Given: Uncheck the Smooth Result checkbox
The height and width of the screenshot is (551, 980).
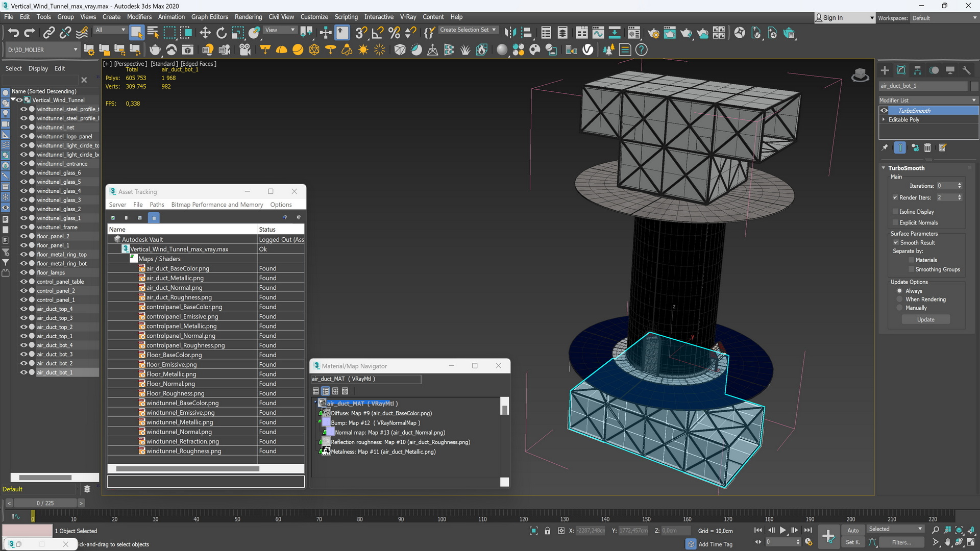Looking at the screenshot, I should [x=896, y=242].
